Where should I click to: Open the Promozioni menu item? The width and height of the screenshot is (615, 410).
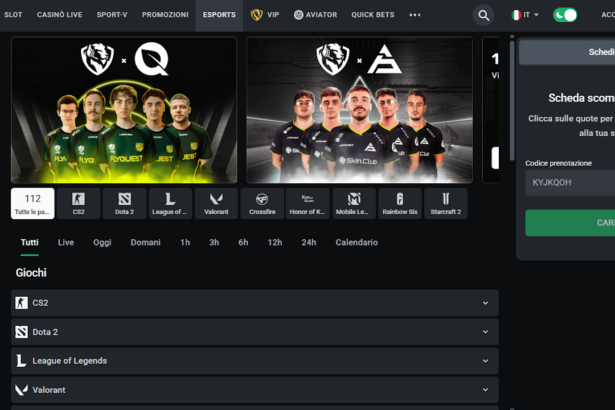click(165, 15)
